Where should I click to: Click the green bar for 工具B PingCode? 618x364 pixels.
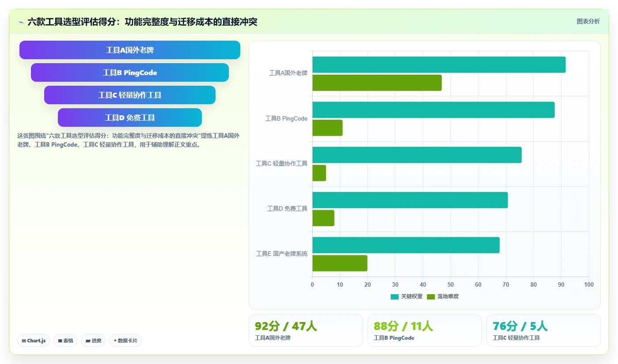327,128
